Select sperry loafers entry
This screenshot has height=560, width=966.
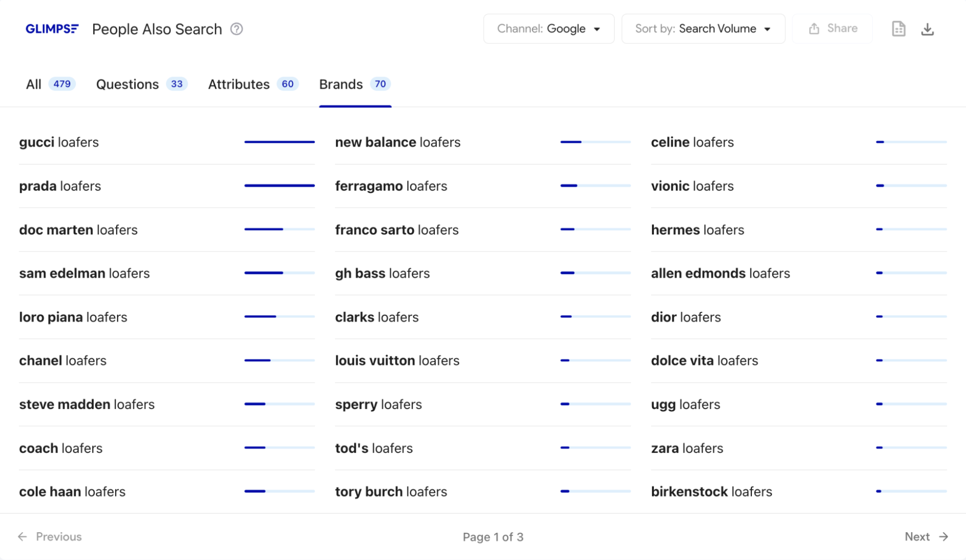click(x=483, y=405)
